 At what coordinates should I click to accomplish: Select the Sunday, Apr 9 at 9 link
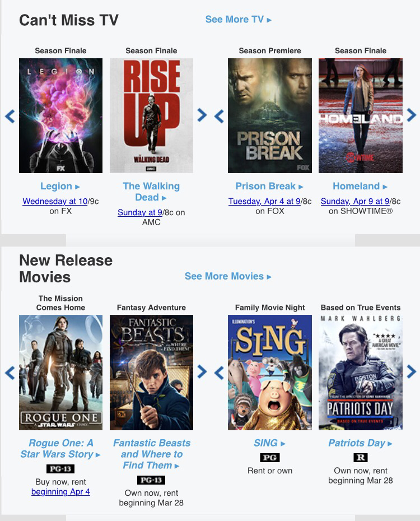pyautogui.click(x=355, y=201)
